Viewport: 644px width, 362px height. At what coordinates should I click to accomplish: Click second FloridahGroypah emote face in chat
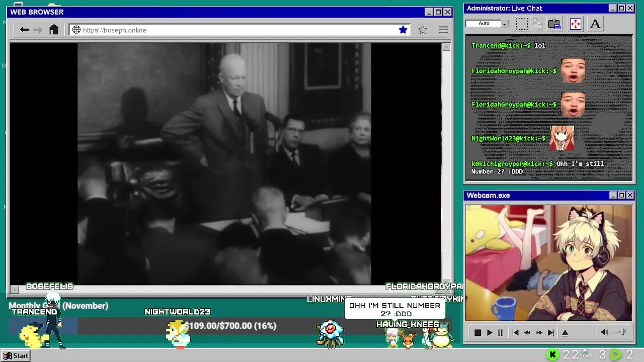tap(573, 105)
